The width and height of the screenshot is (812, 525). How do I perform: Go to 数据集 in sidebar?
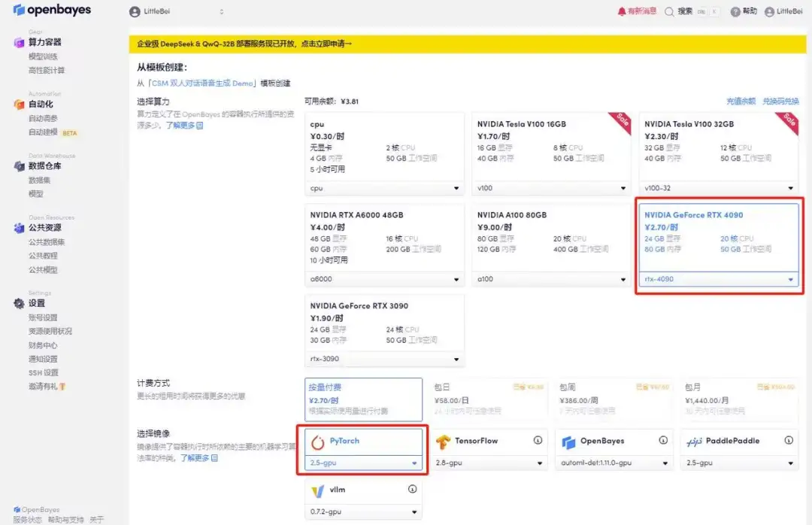[x=39, y=181]
